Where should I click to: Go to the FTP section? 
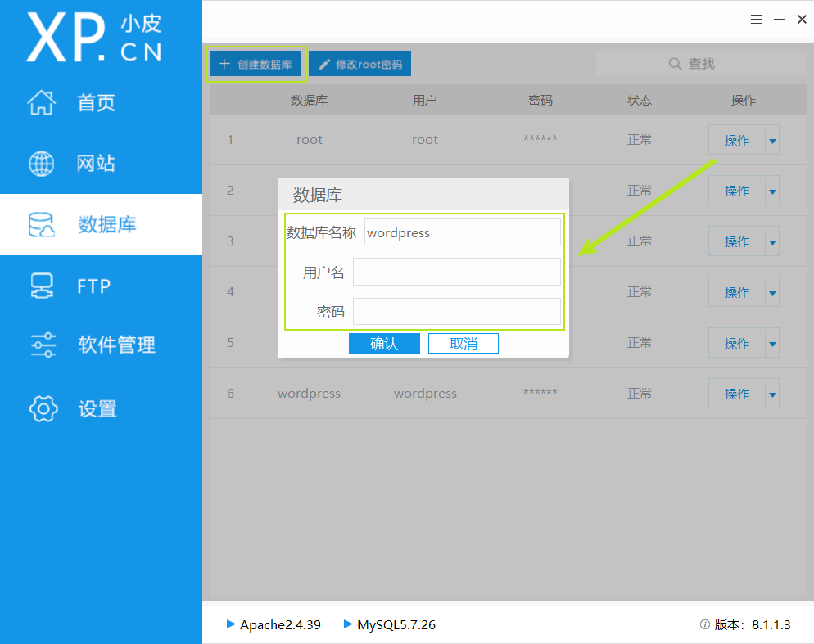pyautogui.click(x=94, y=286)
